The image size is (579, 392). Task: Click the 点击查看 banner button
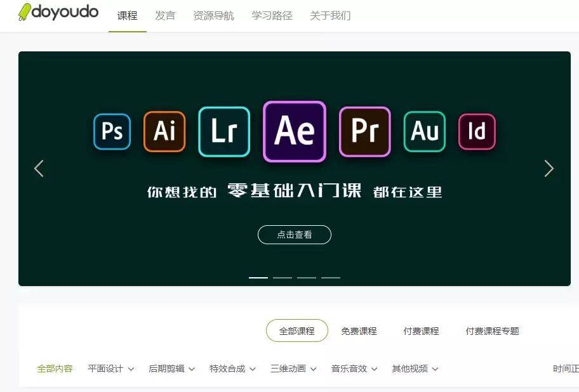295,235
